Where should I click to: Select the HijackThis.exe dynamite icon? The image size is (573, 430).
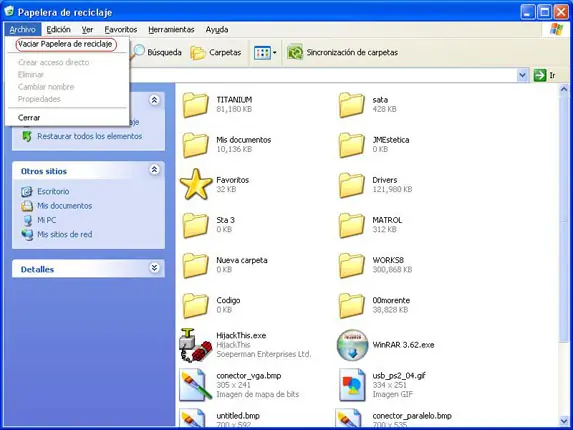(195, 345)
